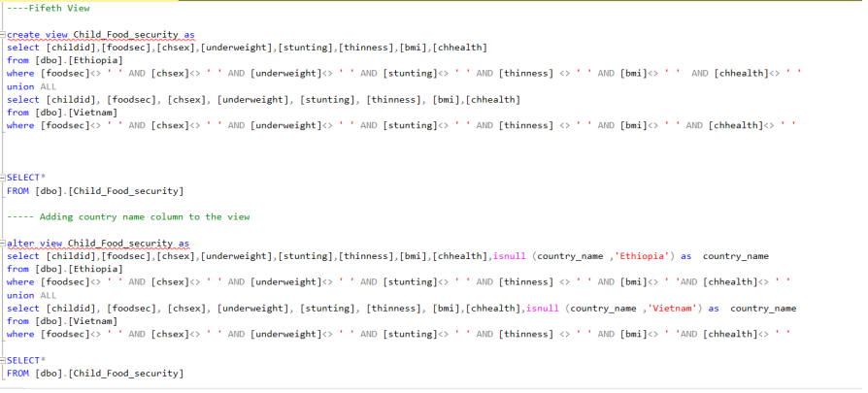Click country_name alias ending the 'Vietnam' line
Screen dimensions: 868x393
point(763,309)
